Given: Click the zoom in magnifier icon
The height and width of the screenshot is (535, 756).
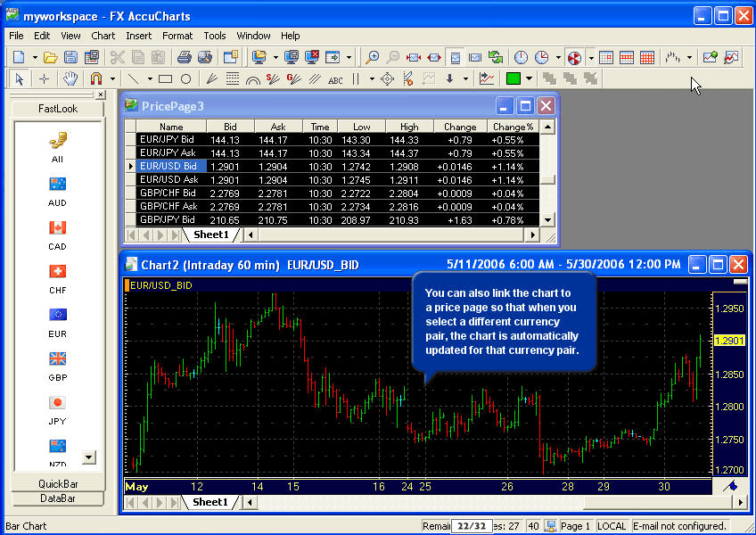Looking at the screenshot, I should pos(373,57).
